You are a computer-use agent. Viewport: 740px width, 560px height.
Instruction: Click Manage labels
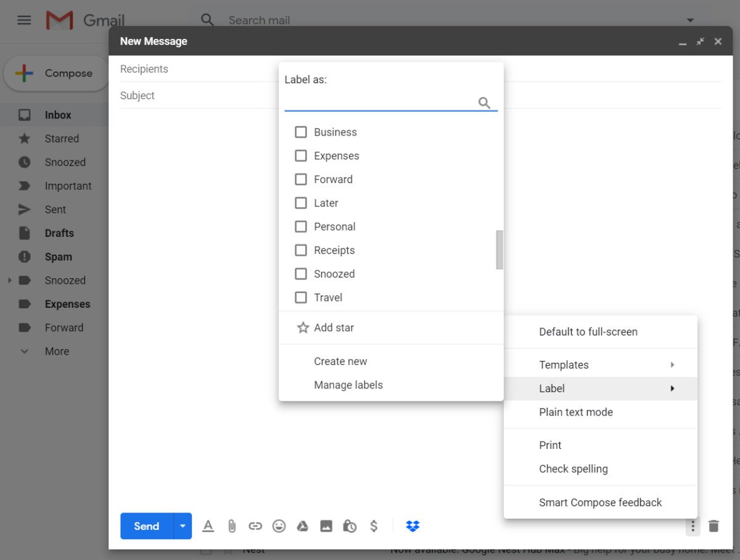point(348,384)
